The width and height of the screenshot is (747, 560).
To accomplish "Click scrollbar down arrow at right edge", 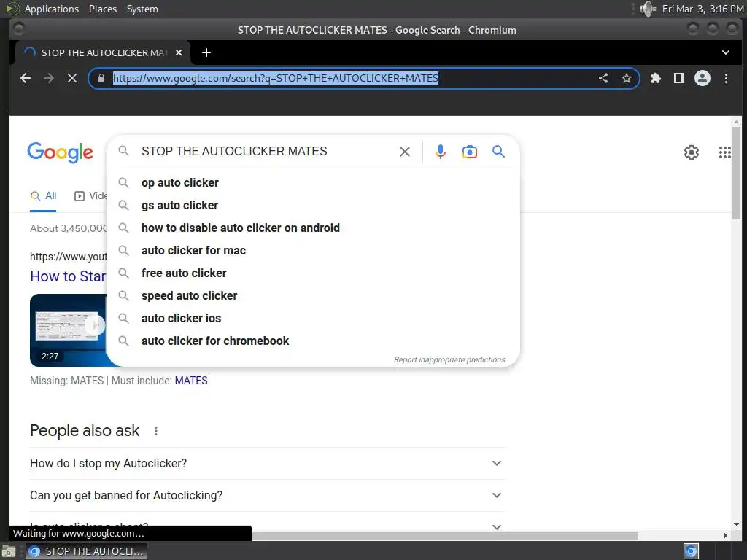I will (737, 524).
